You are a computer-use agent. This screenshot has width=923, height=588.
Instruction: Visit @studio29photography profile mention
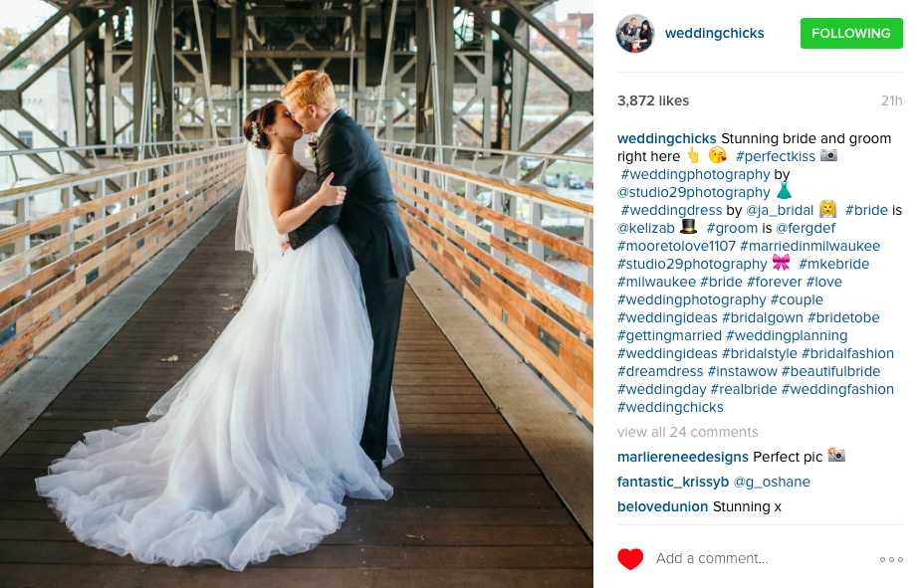693,192
